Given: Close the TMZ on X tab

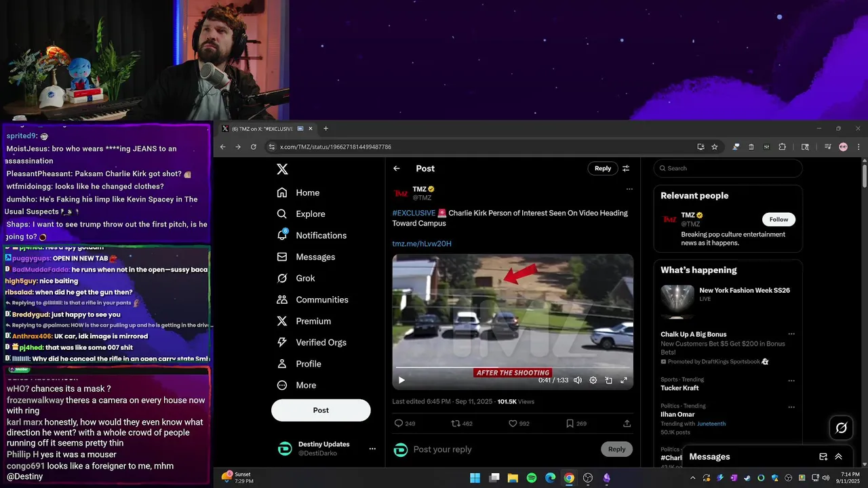Looking at the screenshot, I should (311, 129).
